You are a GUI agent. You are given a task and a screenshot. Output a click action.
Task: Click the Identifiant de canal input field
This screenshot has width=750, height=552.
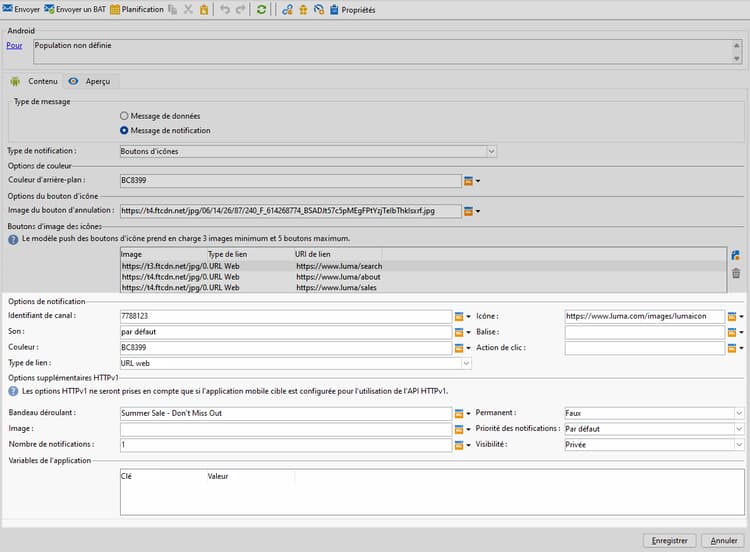tap(284, 316)
